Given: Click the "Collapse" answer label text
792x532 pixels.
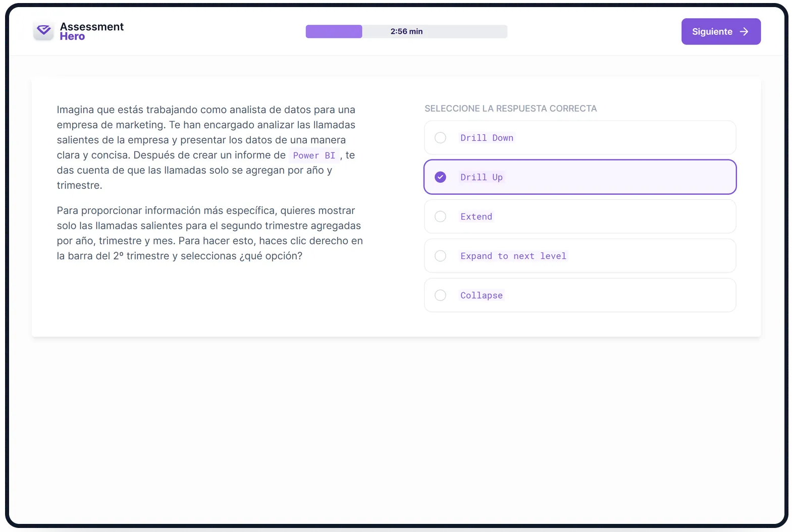Looking at the screenshot, I should [481, 295].
